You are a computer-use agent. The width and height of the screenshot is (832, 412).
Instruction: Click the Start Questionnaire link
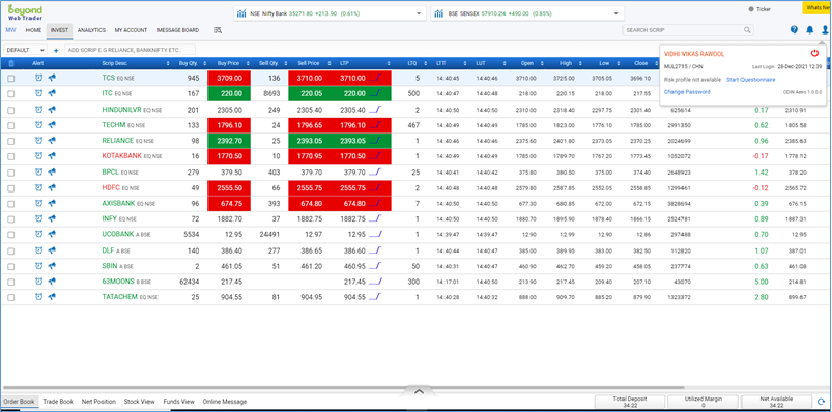(750, 80)
